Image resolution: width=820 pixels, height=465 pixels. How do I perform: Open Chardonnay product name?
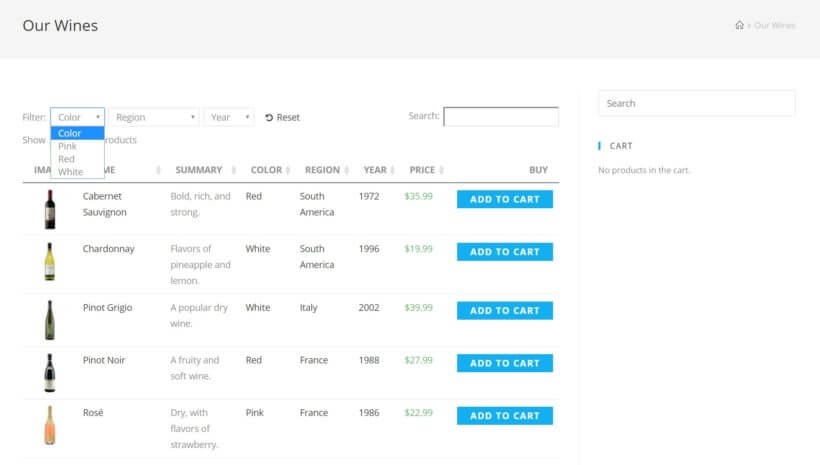(x=108, y=249)
